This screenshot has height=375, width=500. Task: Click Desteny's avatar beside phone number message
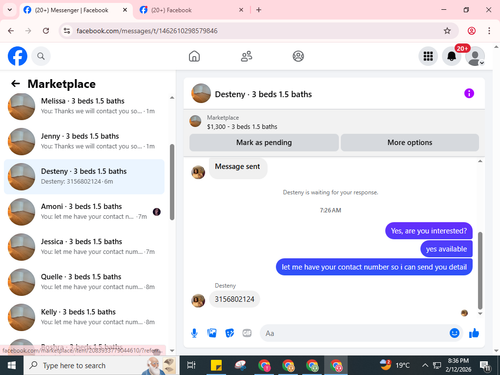(198, 301)
